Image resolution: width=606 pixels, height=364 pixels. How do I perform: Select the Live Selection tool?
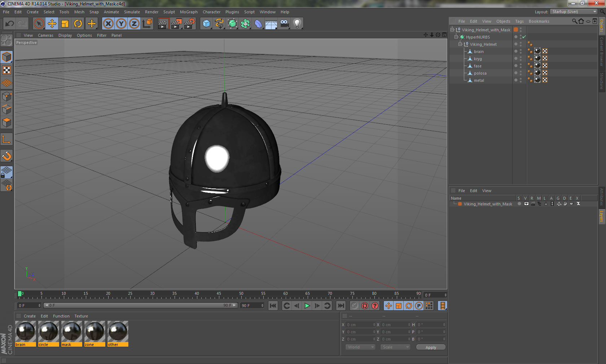pyautogui.click(x=39, y=24)
